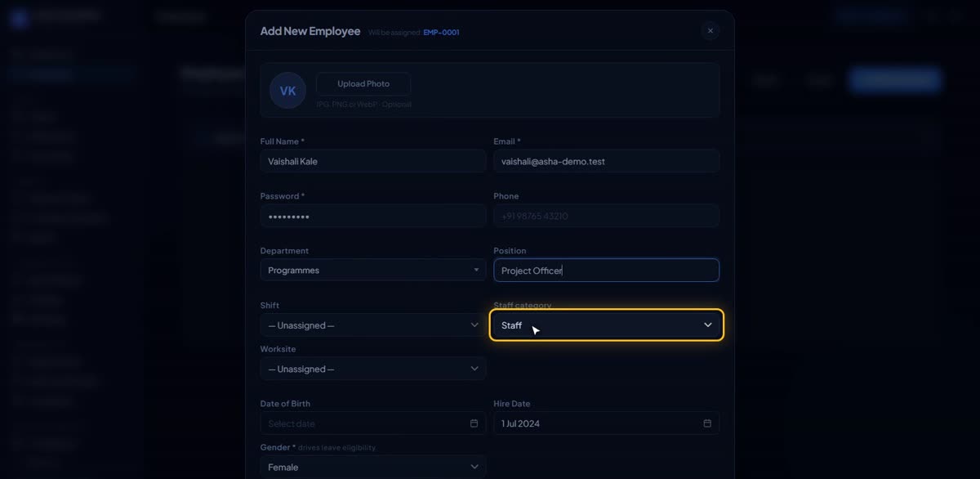The image size is (980, 479).
Task: Open the Hire Date calendar icon
Action: (x=707, y=423)
